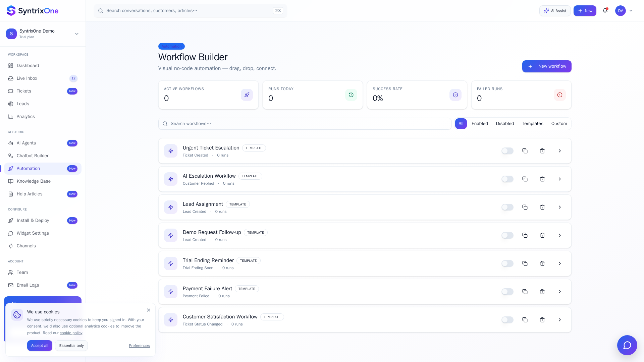Image resolution: width=644 pixels, height=362 pixels.
Task: Create a New workflow
Action: [547, 66]
